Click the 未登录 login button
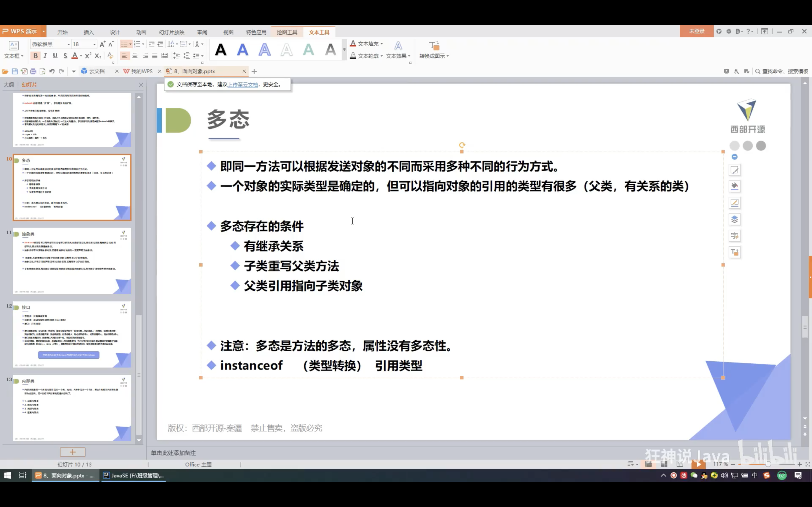Viewport: 812px width, 507px height. (x=697, y=31)
